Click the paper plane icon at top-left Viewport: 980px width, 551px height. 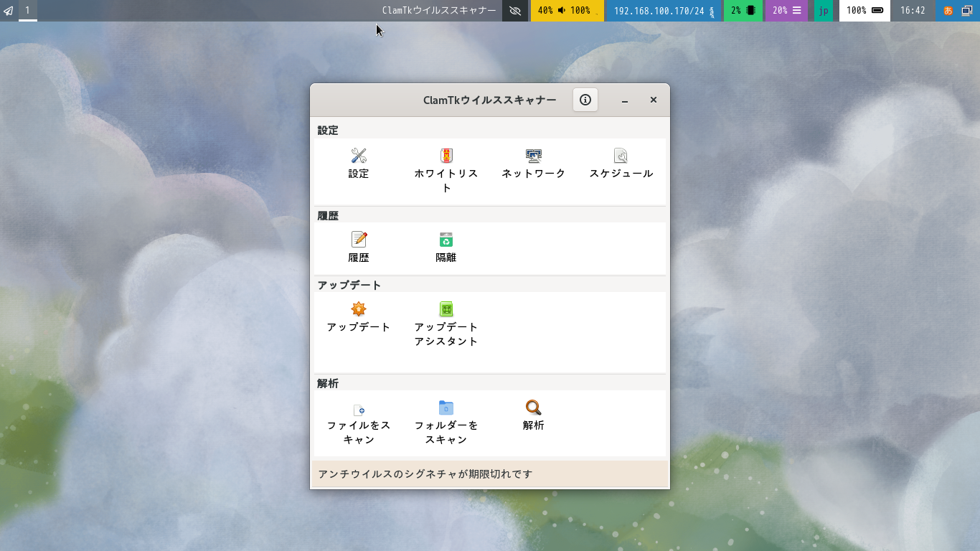point(9,11)
